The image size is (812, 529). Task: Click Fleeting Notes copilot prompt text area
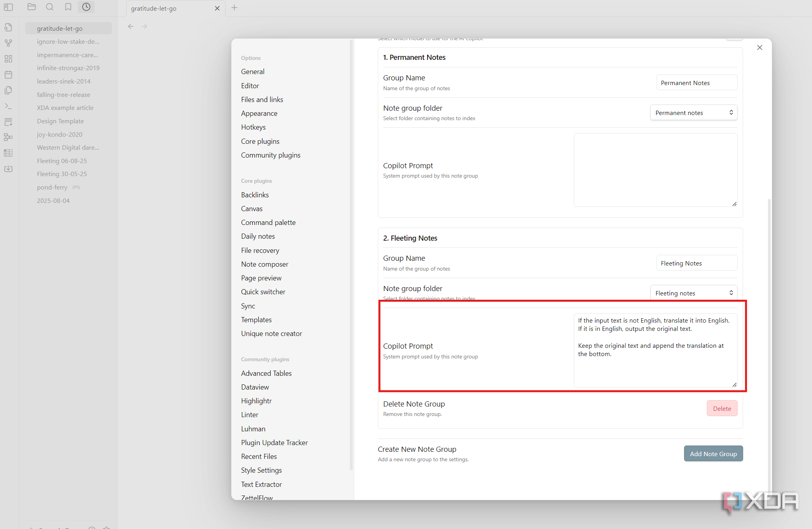[x=655, y=350]
